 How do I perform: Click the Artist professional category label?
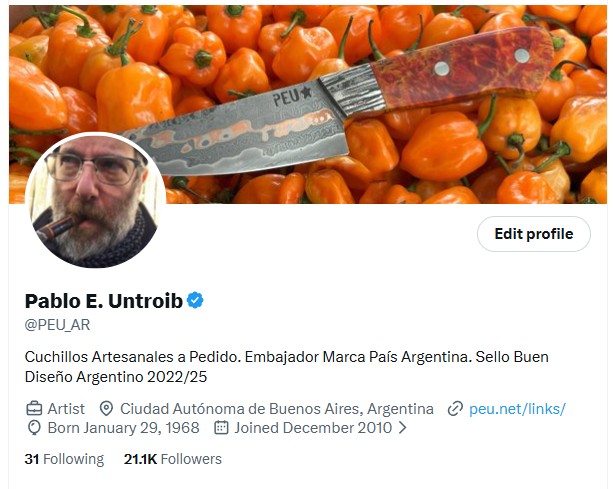coord(66,409)
